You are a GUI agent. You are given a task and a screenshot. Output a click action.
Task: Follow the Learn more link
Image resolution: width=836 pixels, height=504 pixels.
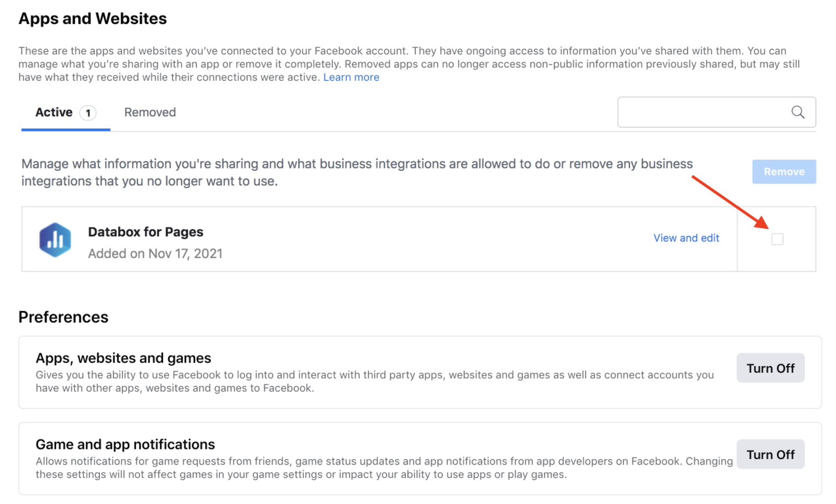tap(351, 77)
